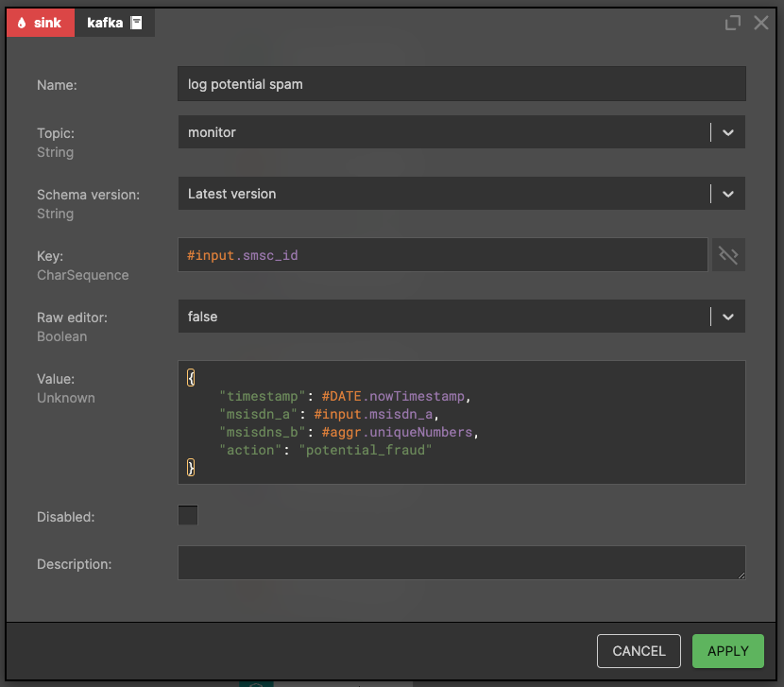The image size is (784, 687).
Task: Click into the Key expression field
Action: click(442, 255)
